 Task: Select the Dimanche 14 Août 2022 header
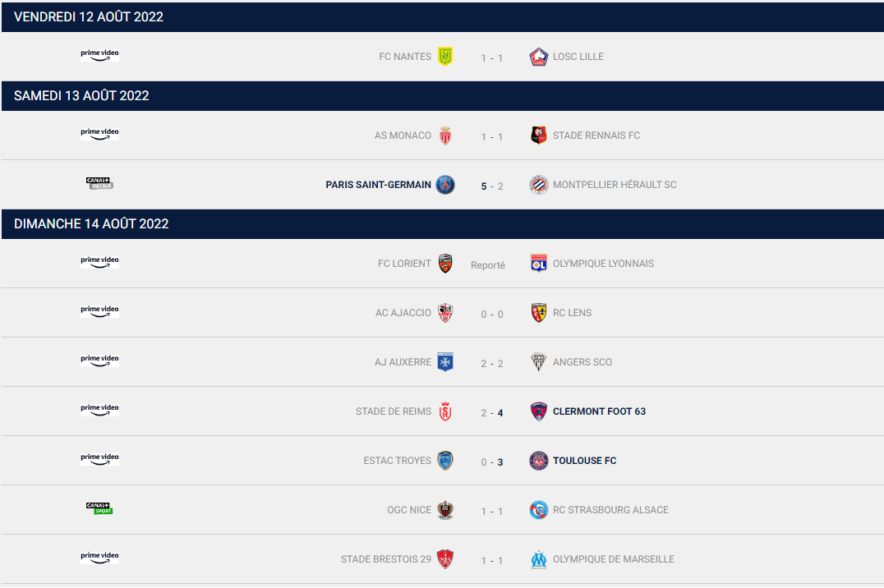coord(443,224)
